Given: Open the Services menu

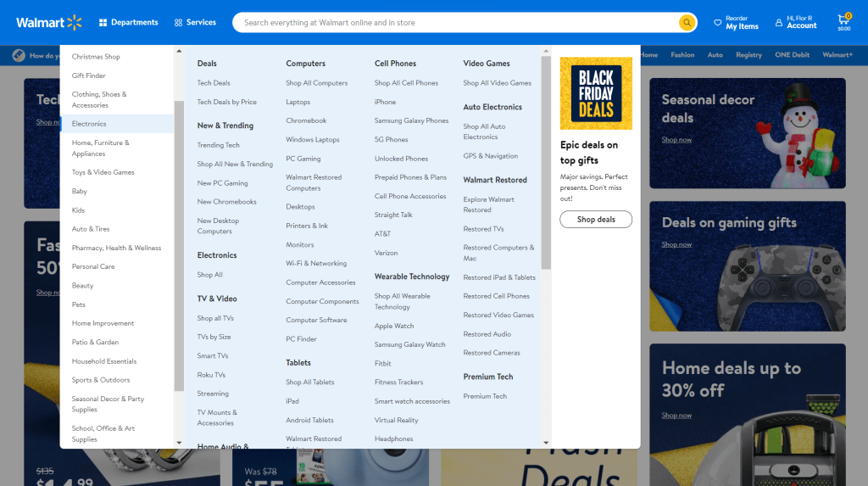Looking at the screenshot, I should (x=196, y=23).
